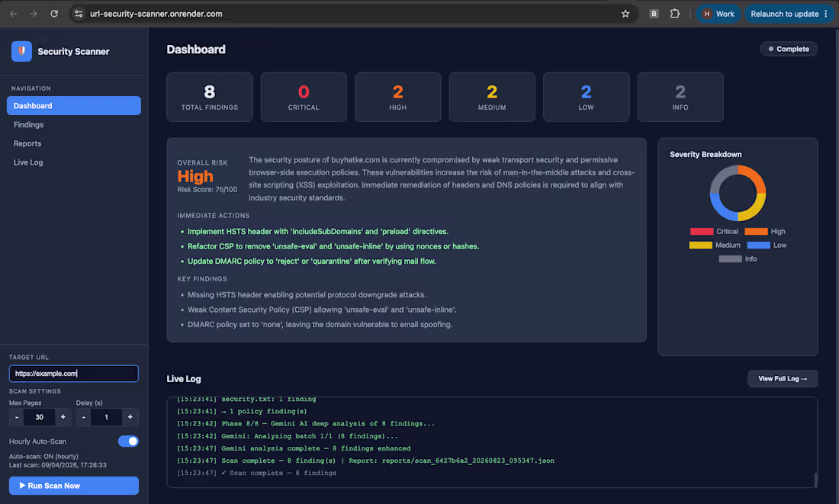
Task: Bookmark this page with the star icon
Action: coord(625,14)
